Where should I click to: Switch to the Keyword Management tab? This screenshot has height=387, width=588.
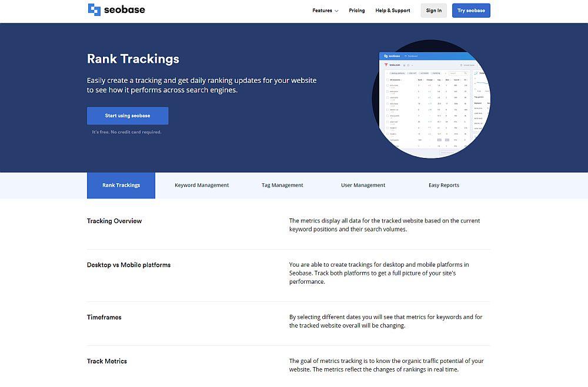(x=202, y=185)
